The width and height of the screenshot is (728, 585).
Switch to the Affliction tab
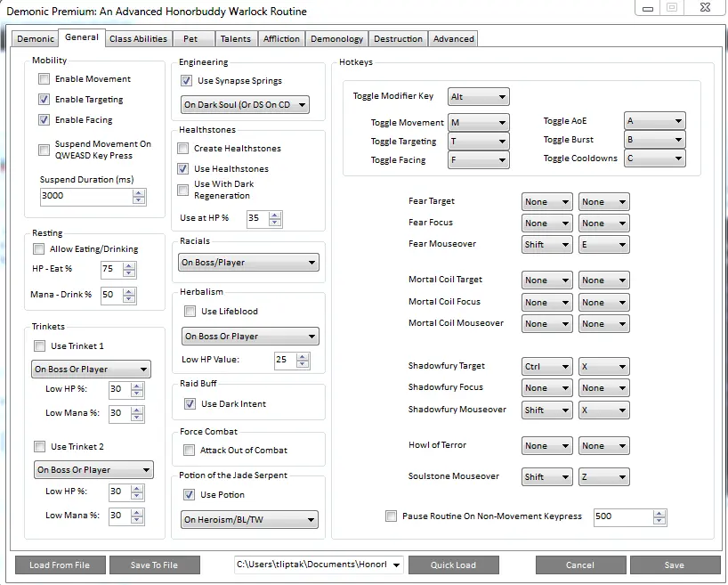pos(281,39)
